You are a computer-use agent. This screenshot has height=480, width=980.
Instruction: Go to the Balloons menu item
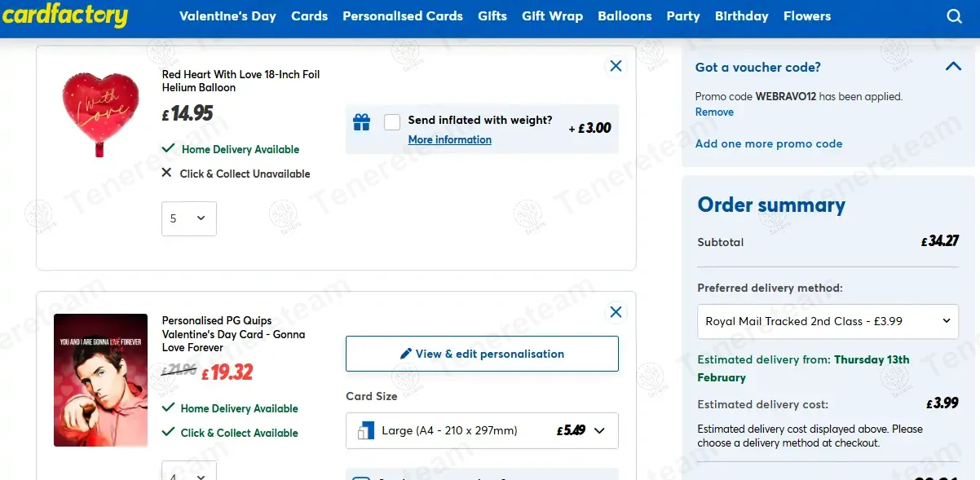625,16
